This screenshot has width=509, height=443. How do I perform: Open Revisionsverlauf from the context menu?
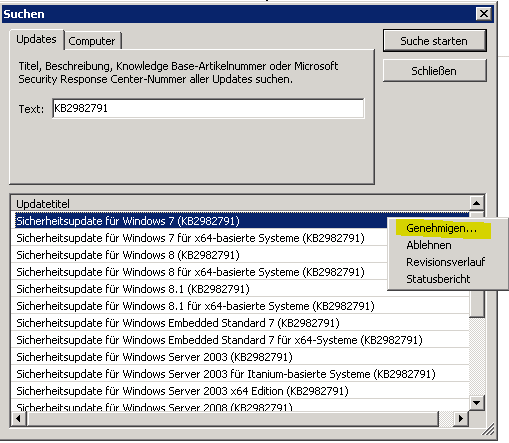[446, 262]
